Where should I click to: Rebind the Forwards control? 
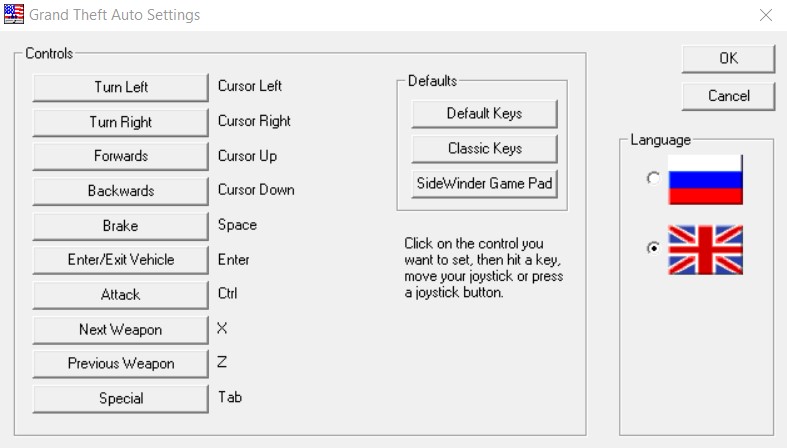(121, 156)
